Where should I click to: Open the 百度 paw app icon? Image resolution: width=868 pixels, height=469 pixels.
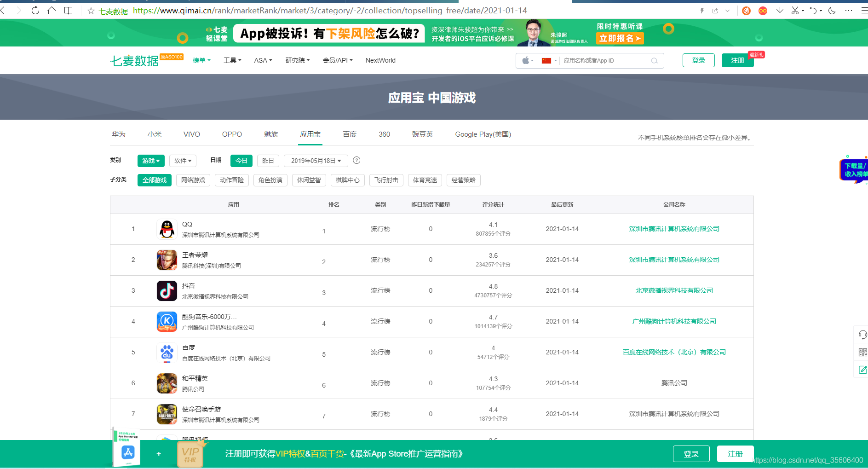[x=167, y=352]
